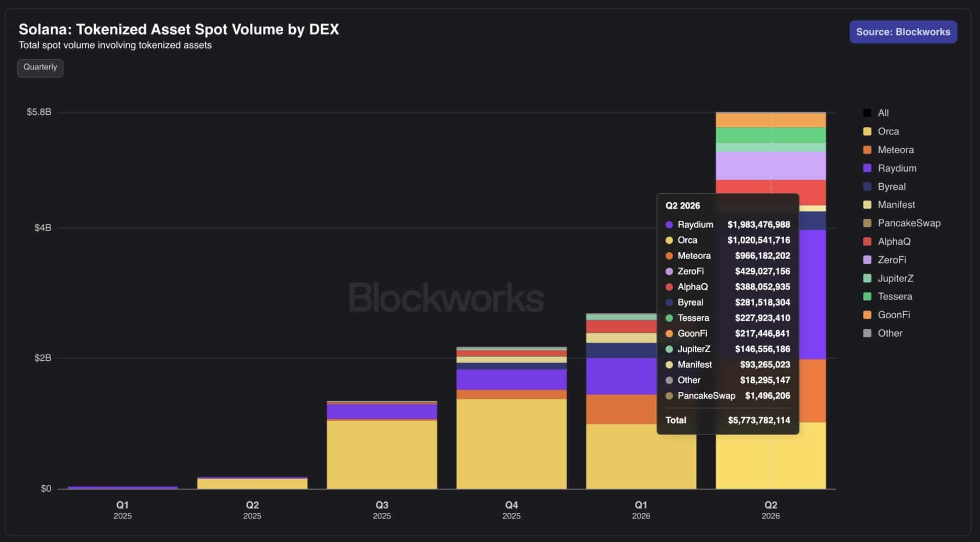The height and width of the screenshot is (542, 980).
Task: Click GoonFi value $217,446,841 in tooltip
Action: coord(762,333)
